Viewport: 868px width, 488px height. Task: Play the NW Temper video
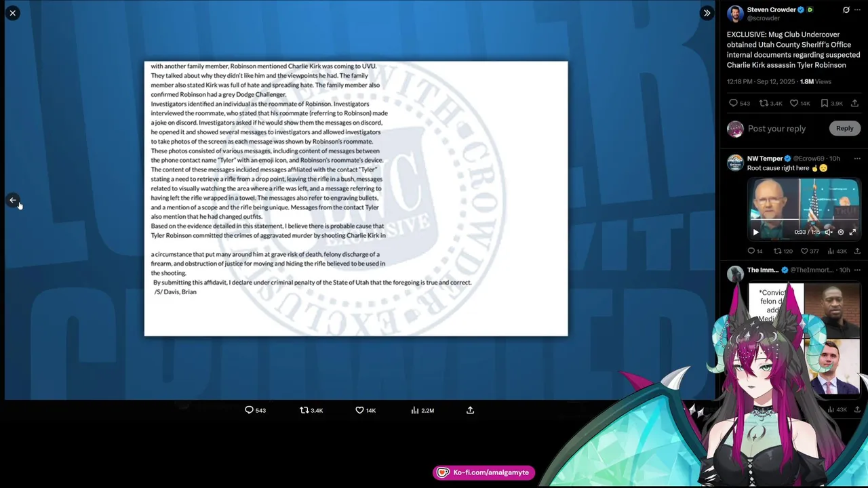click(x=755, y=232)
